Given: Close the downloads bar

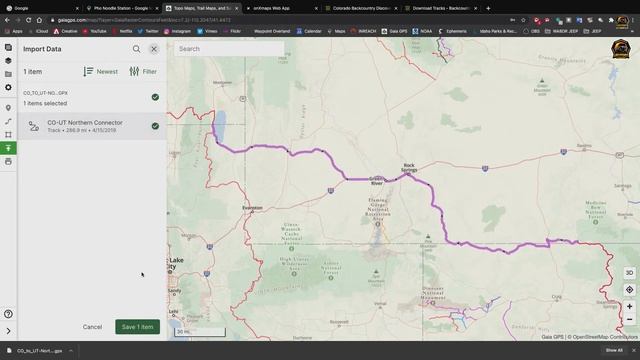Looking at the screenshot, I should pyautogui.click(x=633, y=350).
